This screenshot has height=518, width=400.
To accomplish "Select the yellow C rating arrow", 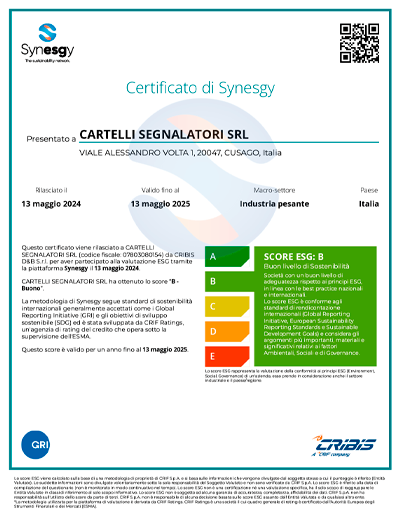I will (x=227, y=306).
